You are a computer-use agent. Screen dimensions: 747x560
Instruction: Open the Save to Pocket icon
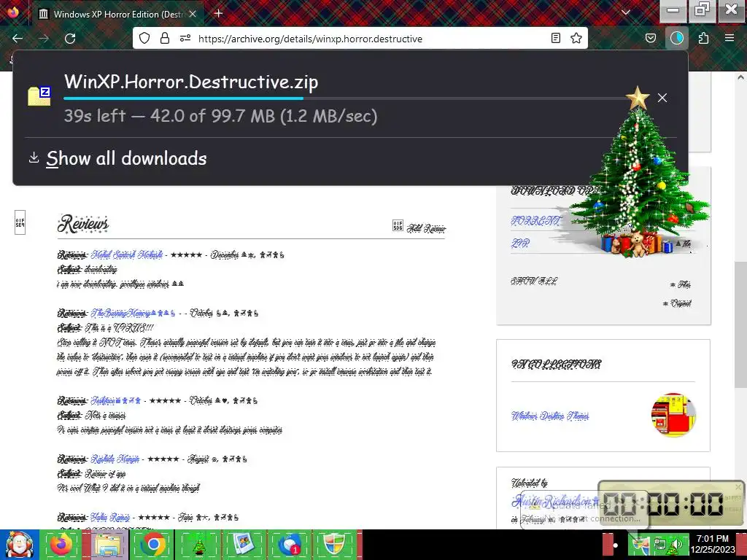(650, 38)
